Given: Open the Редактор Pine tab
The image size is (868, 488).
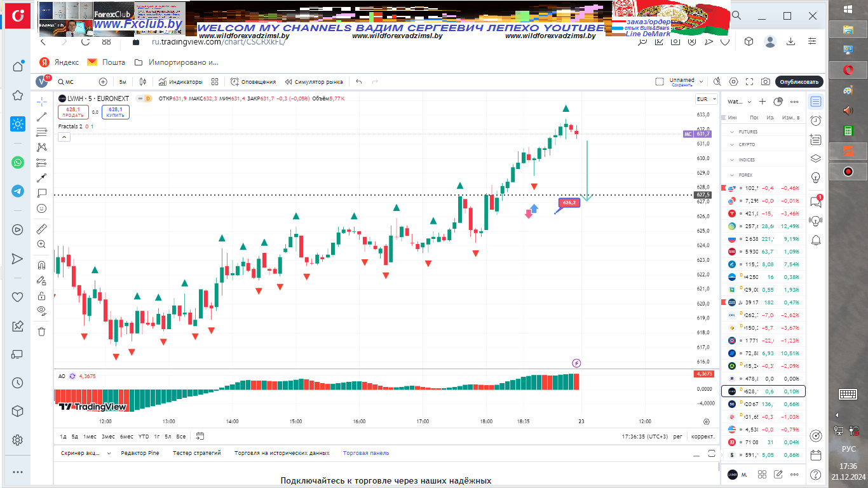Looking at the screenshot, I should (x=140, y=453).
